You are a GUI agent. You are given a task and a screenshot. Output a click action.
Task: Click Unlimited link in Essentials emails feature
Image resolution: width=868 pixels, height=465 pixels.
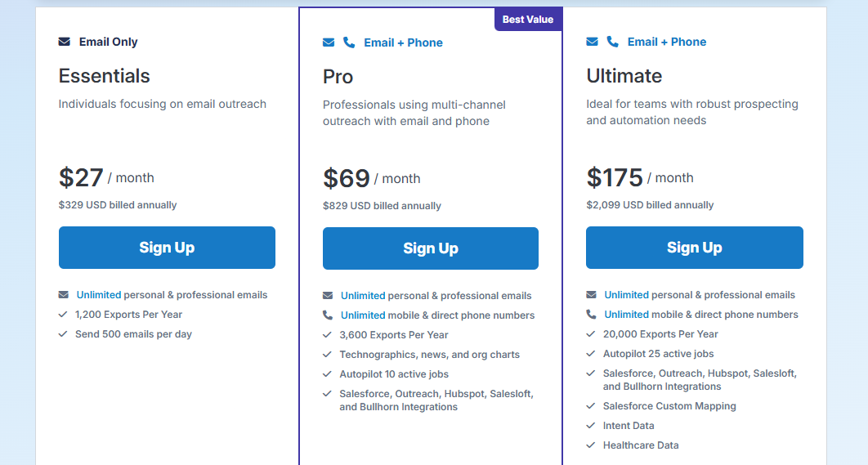pos(99,295)
